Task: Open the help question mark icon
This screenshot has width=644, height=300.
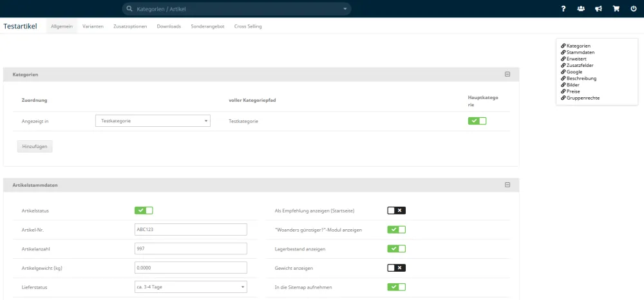Action: coord(563,8)
